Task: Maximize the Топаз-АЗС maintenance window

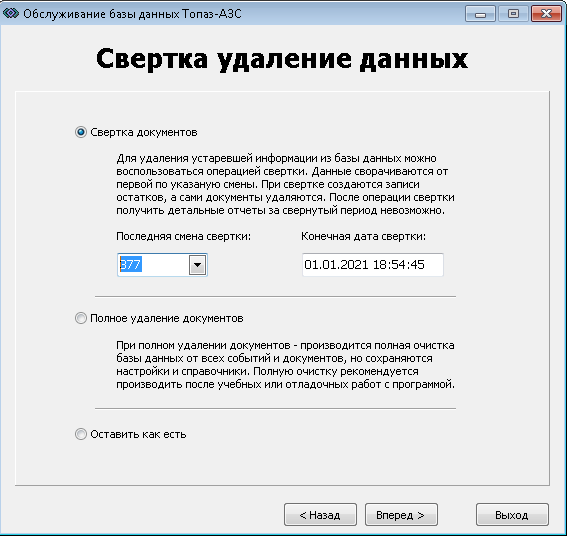Action: pyautogui.click(x=513, y=14)
